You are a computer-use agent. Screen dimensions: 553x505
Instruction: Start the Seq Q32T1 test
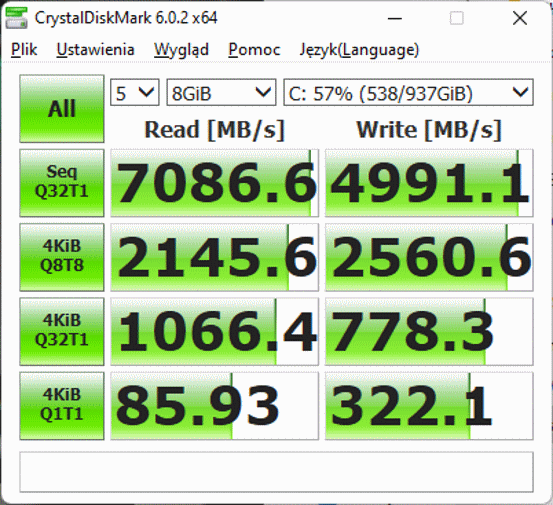62,183
